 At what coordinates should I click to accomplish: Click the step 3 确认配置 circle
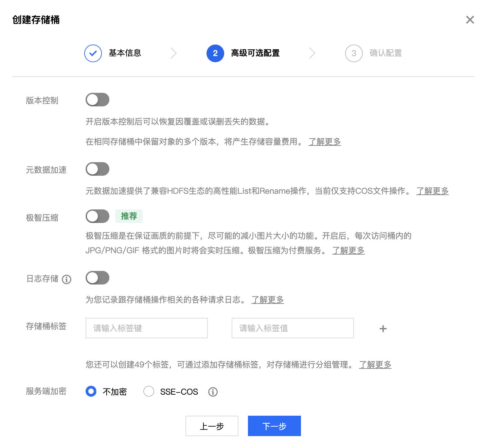point(354,53)
